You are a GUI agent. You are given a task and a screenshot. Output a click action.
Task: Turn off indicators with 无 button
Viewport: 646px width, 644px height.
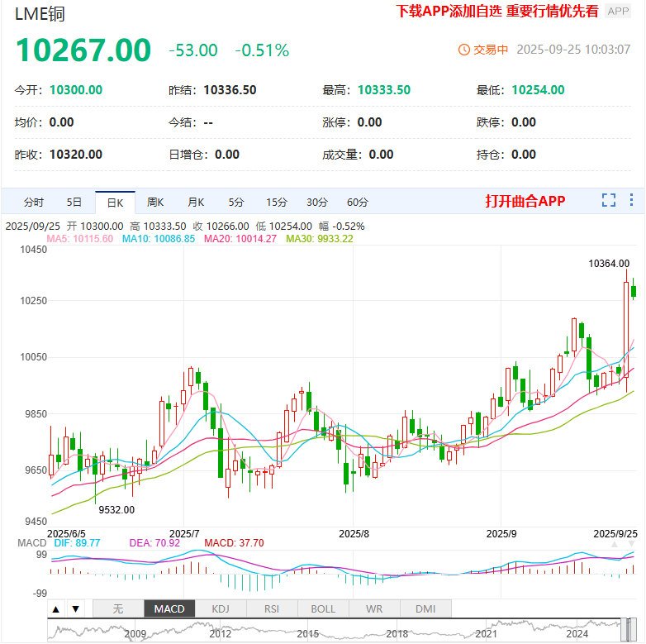117,609
